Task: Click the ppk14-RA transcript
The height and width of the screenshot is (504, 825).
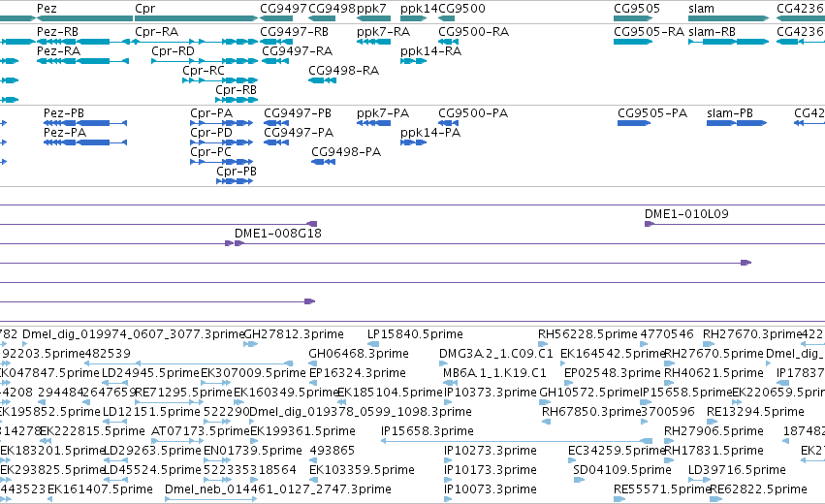Action: click(x=413, y=61)
